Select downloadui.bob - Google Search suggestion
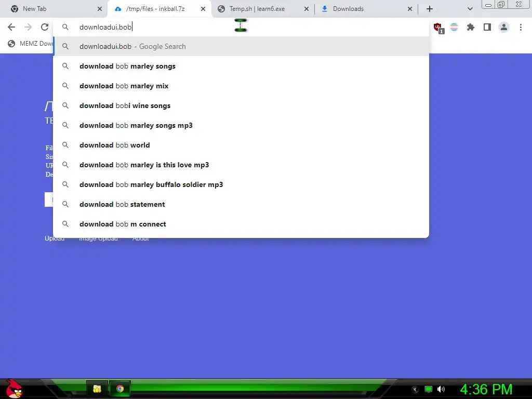Viewport: 532px width, 399px height. tap(241, 46)
